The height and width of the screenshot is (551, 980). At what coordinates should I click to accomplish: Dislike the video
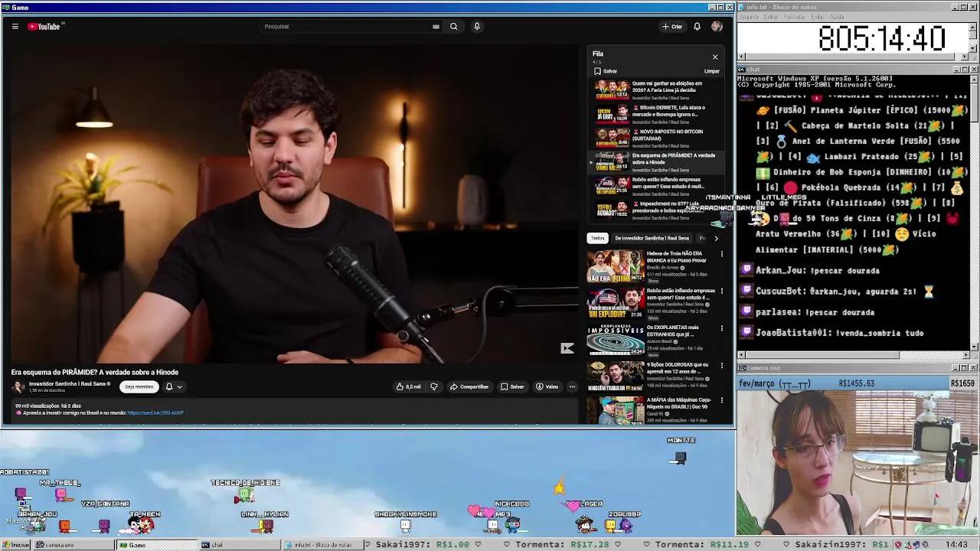(433, 386)
